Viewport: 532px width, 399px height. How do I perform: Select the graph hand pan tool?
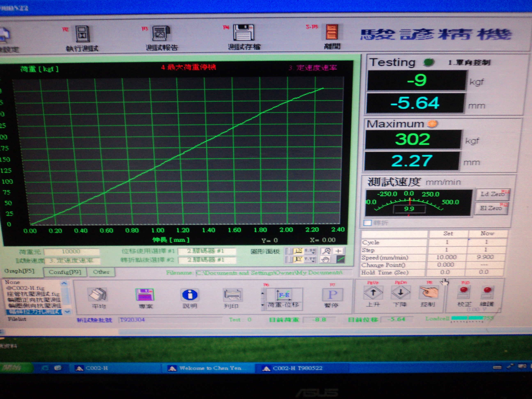(x=325, y=259)
